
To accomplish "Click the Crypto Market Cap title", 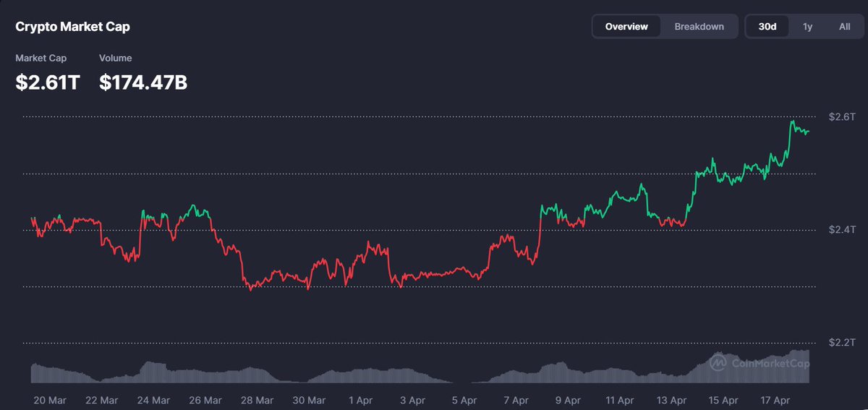I will pyautogui.click(x=73, y=27).
